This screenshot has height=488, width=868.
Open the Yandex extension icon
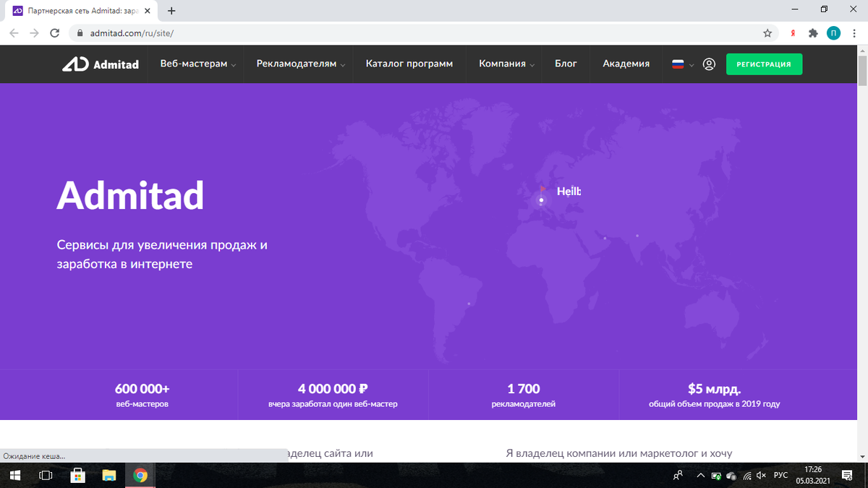(793, 33)
